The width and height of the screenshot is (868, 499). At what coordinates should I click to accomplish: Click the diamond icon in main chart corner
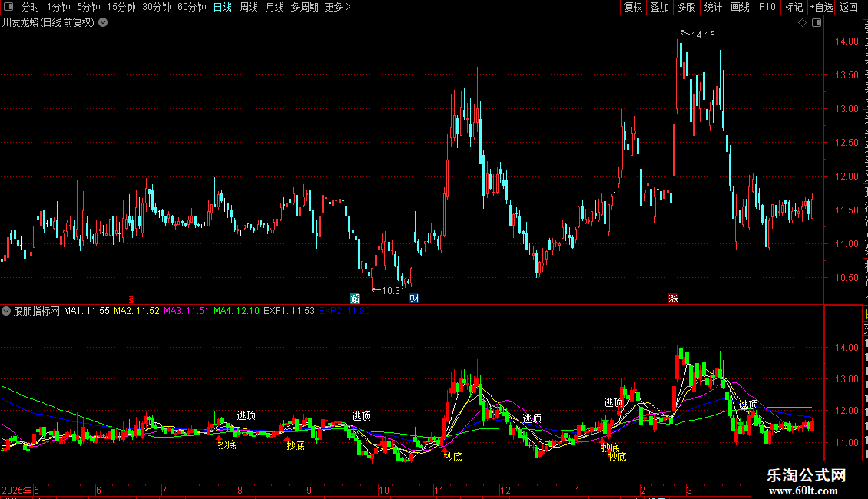point(802,23)
